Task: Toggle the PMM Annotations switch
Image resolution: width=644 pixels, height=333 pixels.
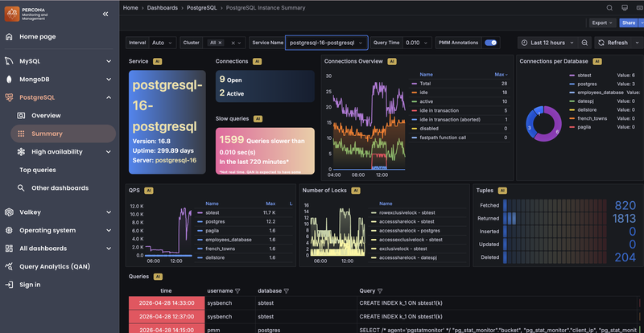Action: click(491, 43)
